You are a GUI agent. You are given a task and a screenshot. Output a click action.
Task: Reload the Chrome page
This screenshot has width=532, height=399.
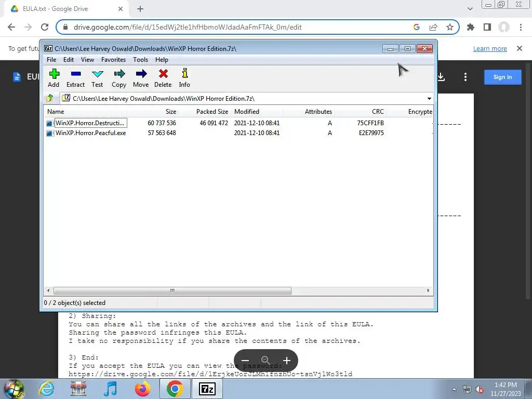click(x=45, y=27)
